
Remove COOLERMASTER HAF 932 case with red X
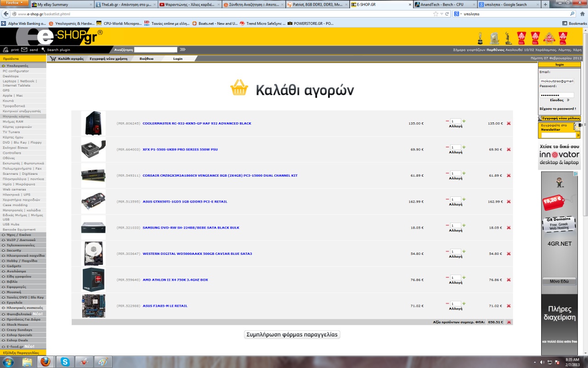click(509, 123)
